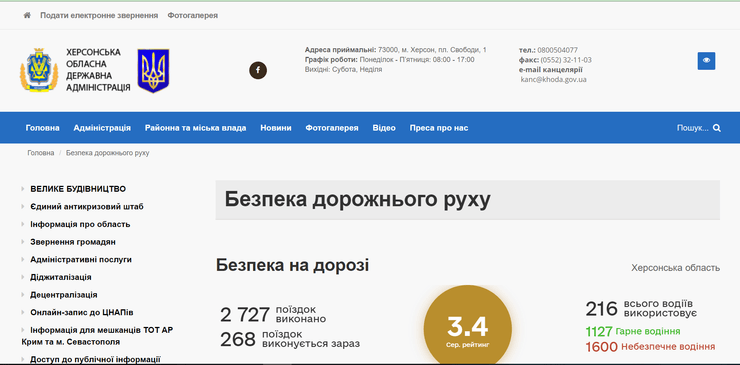Open the 'Адміністрація' menu item

(102, 128)
